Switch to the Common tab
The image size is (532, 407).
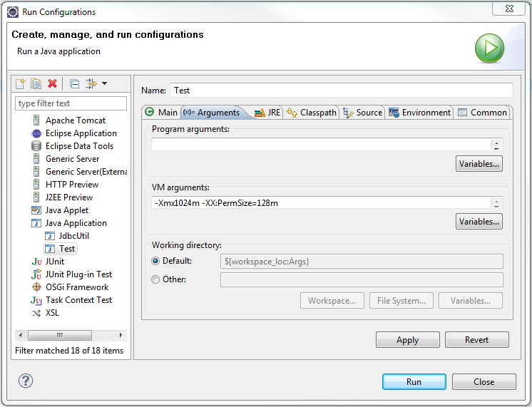482,113
